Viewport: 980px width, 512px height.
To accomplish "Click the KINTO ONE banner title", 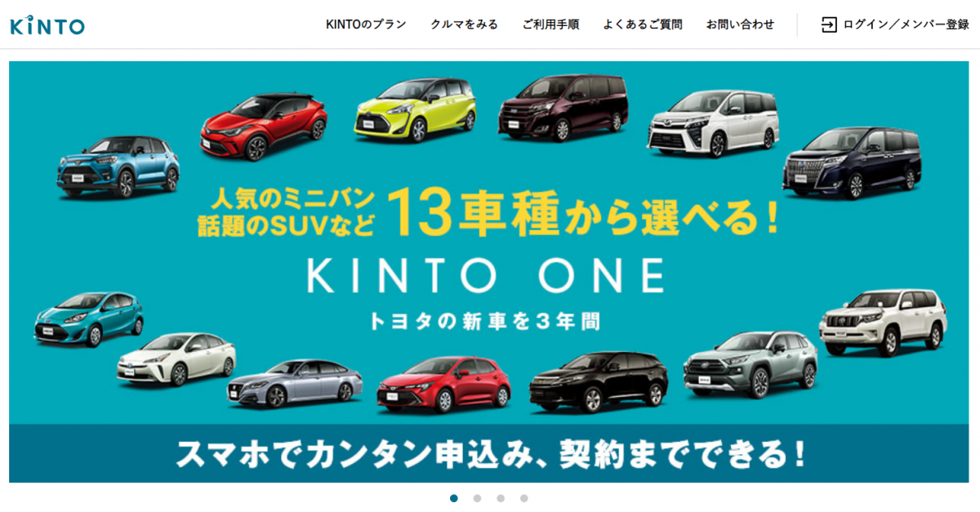I will (x=485, y=276).
